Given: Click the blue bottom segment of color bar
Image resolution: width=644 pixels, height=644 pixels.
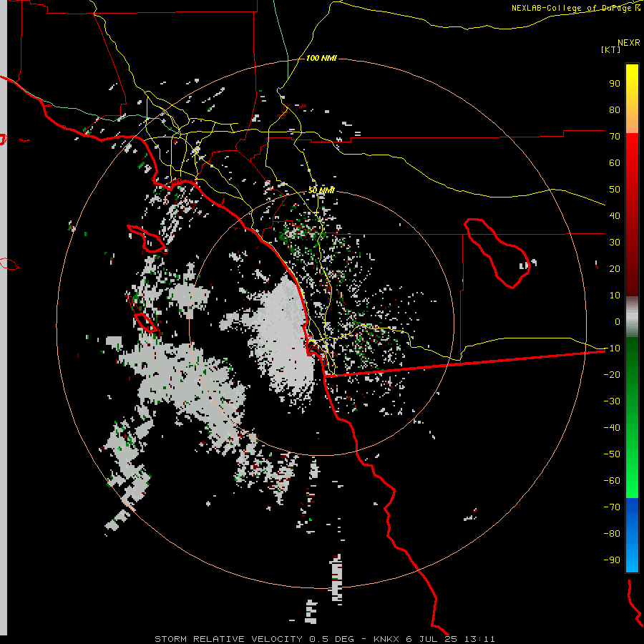Looking at the screenshot, I should pyautogui.click(x=632, y=535).
